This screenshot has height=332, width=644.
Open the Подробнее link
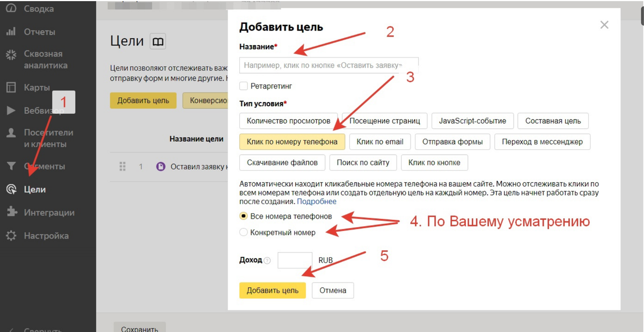click(317, 201)
